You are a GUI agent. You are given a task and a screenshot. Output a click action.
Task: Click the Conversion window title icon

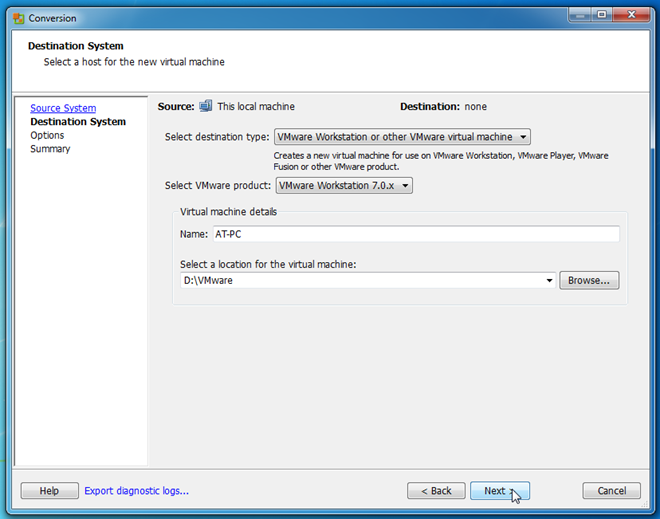point(19,18)
